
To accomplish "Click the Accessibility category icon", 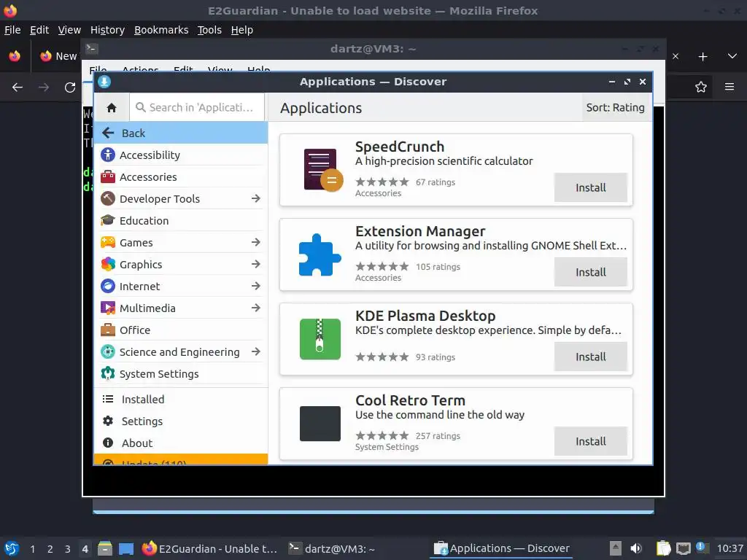I will click(108, 155).
